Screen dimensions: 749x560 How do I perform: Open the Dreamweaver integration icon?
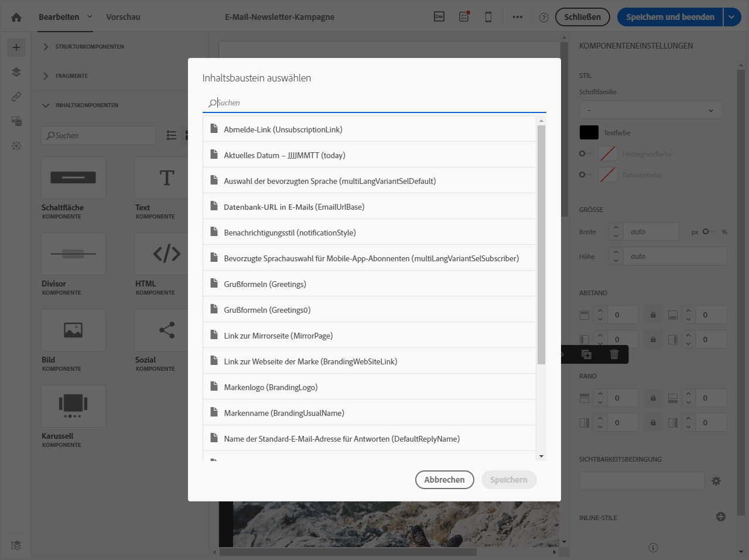pos(439,16)
